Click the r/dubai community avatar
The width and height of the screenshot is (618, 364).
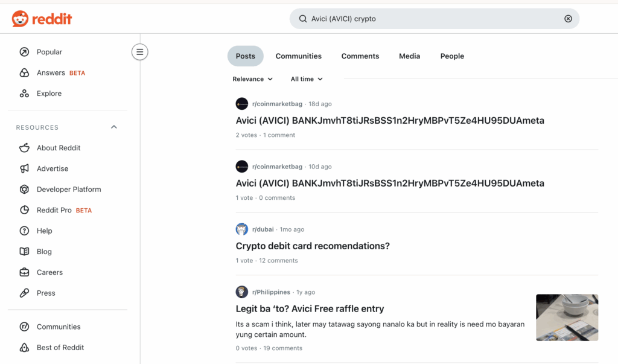click(242, 229)
